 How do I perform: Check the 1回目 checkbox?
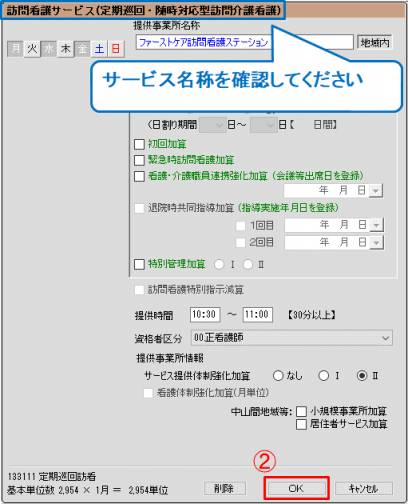(240, 226)
